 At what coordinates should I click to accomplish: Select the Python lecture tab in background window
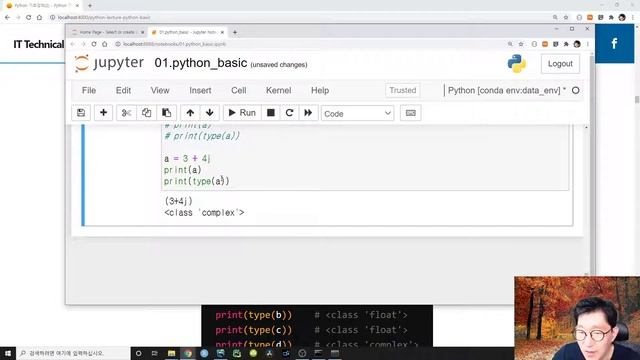(41, 6)
